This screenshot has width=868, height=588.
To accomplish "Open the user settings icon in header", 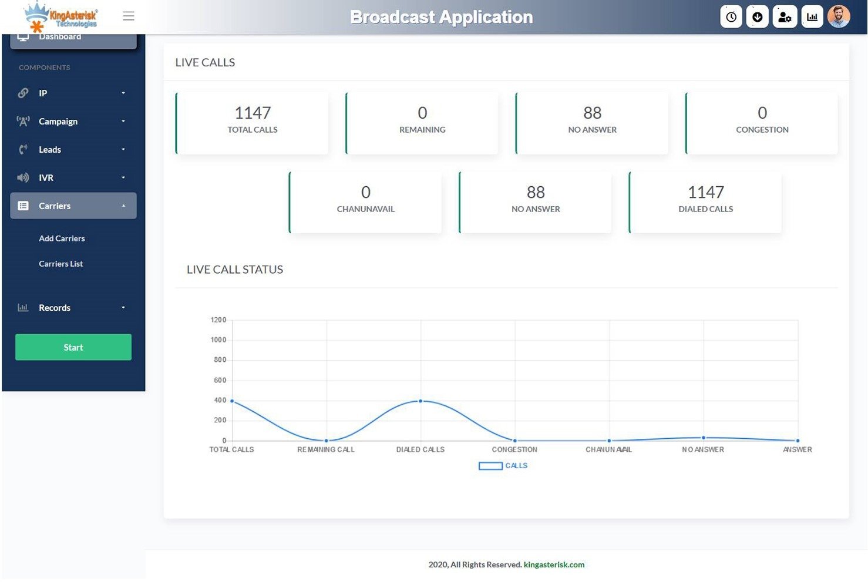I will pos(785,17).
